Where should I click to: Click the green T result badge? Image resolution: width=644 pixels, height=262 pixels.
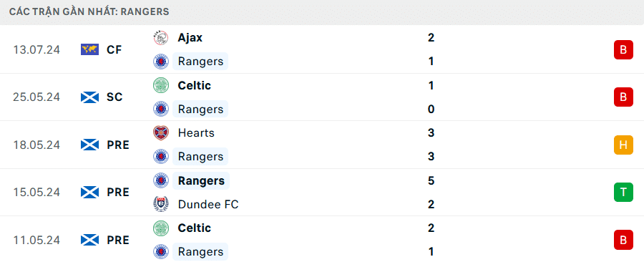tap(623, 192)
